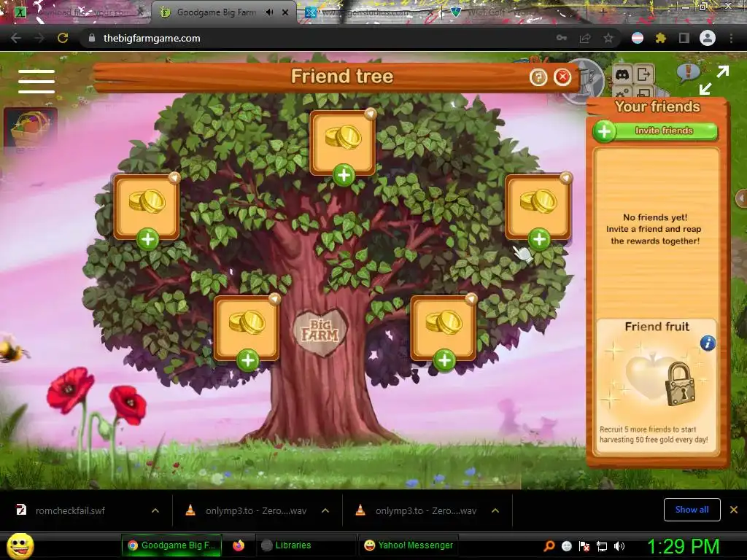Click the green plus on Invite friends
The height and width of the screenshot is (560, 747).
click(605, 131)
